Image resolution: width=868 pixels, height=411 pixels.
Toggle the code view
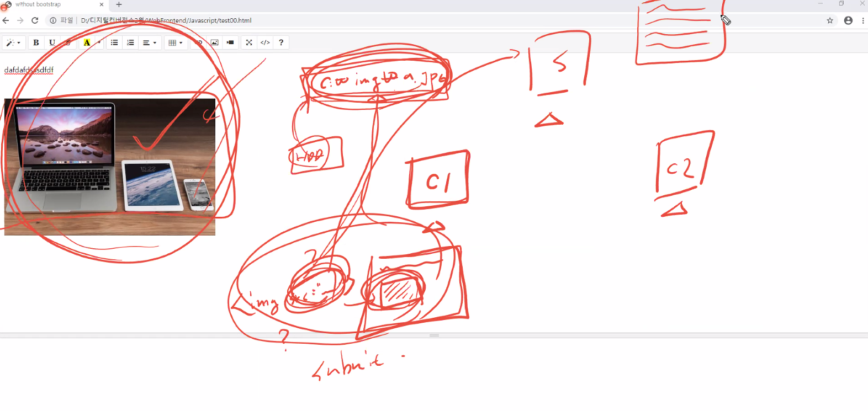click(265, 42)
